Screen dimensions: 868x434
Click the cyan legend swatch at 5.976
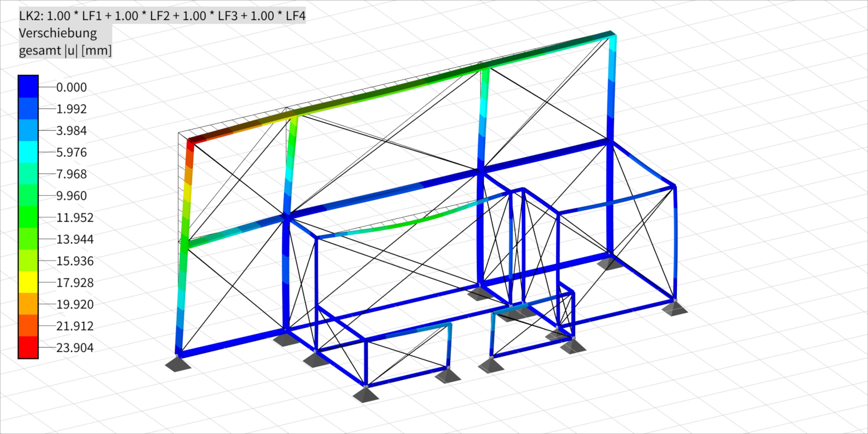[28, 152]
